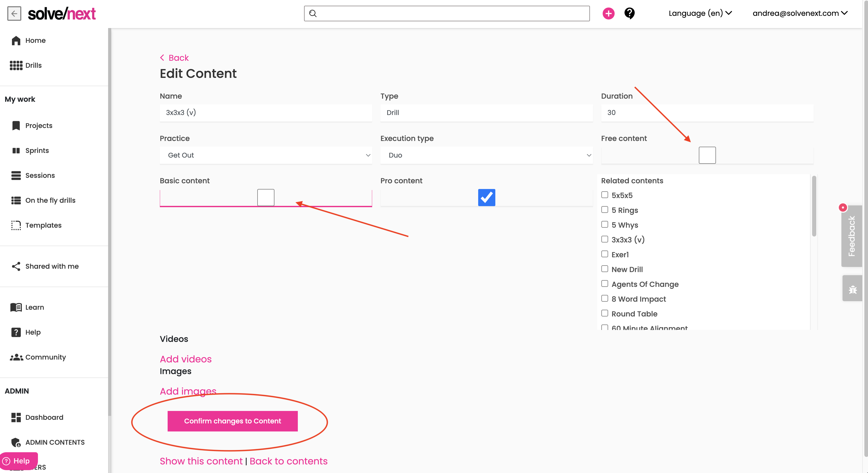Click the Shared with me icon
868x473 pixels.
(16, 266)
